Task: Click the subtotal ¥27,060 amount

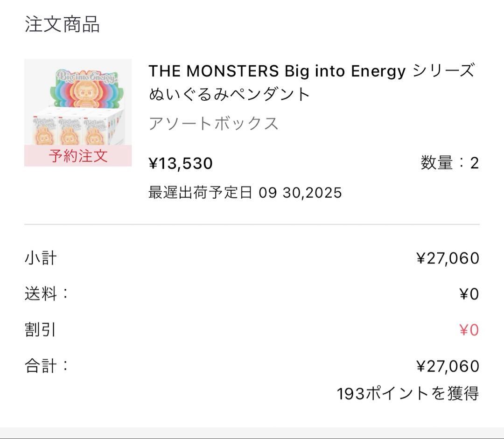Action: click(x=448, y=258)
